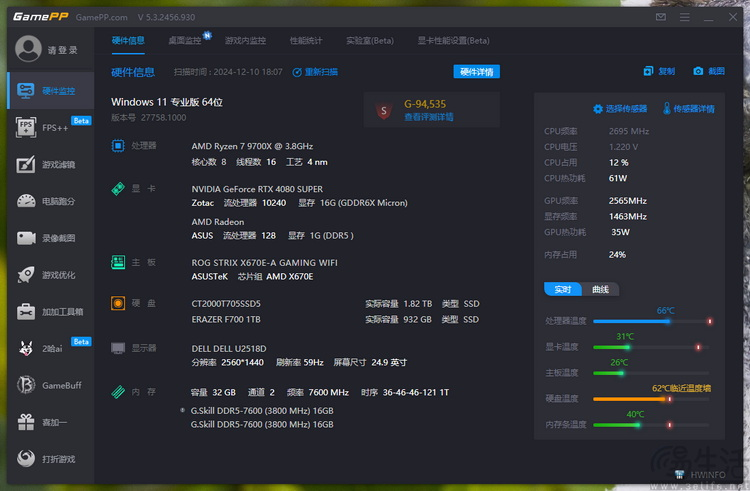750x491 pixels.
Task: Click Windows 11 专业版 64位 text
Action: 167,102
